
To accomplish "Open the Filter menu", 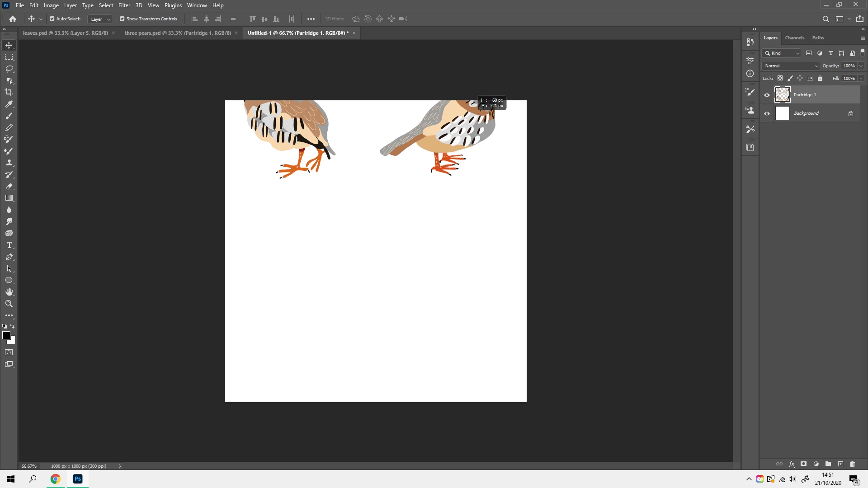I will (124, 5).
